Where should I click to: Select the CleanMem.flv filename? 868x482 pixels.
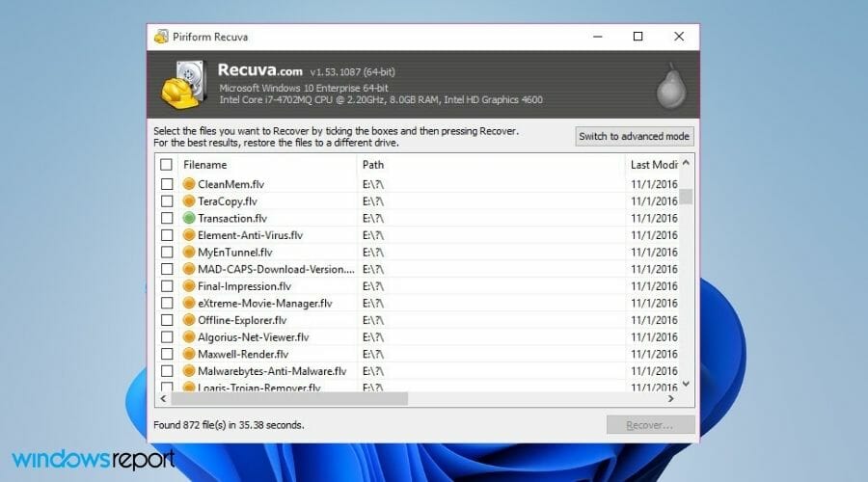tap(231, 184)
